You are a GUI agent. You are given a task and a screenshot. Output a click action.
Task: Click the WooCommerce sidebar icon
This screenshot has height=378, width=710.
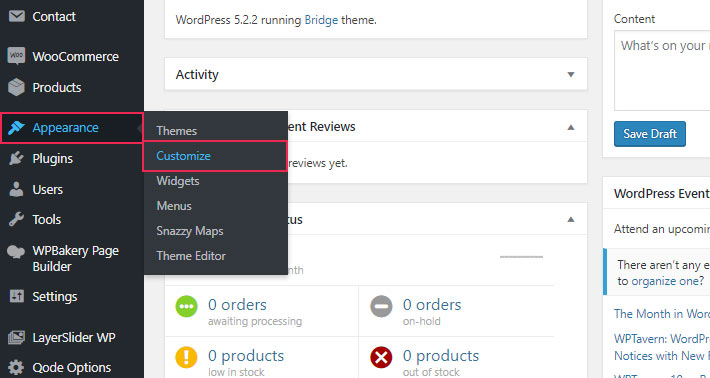coord(16,56)
